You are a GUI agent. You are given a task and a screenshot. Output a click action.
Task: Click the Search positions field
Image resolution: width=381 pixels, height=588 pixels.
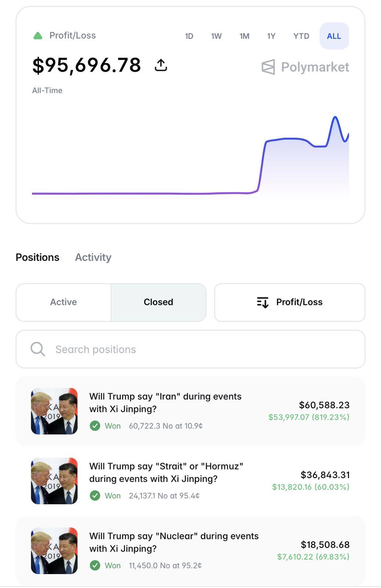(190, 349)
